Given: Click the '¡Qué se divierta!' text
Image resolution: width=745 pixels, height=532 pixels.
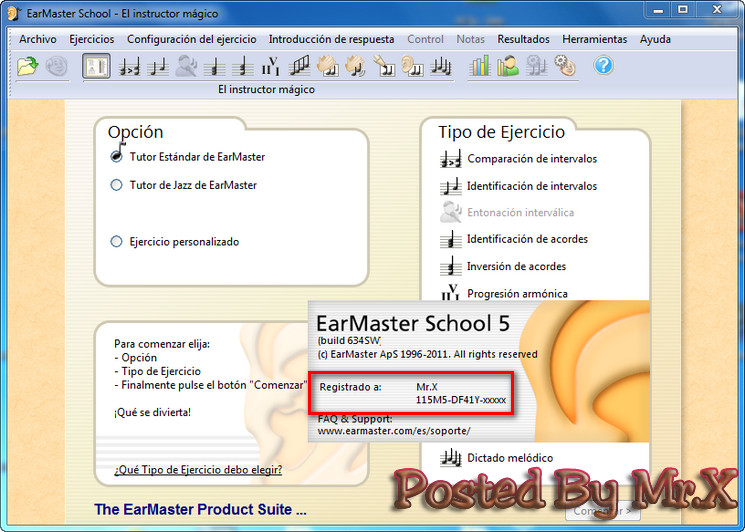Looking at the screenshot, I should [153, 412].
